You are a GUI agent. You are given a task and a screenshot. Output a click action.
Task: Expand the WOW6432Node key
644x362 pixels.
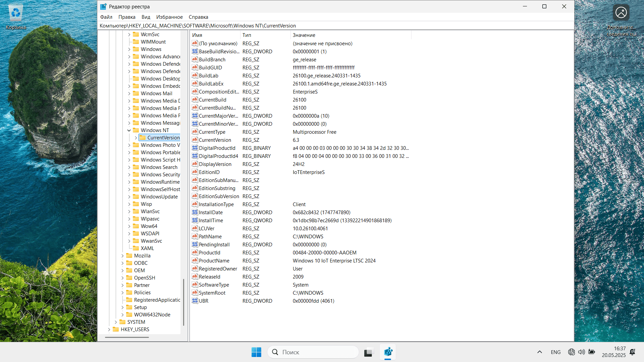[x=122, y=315]
